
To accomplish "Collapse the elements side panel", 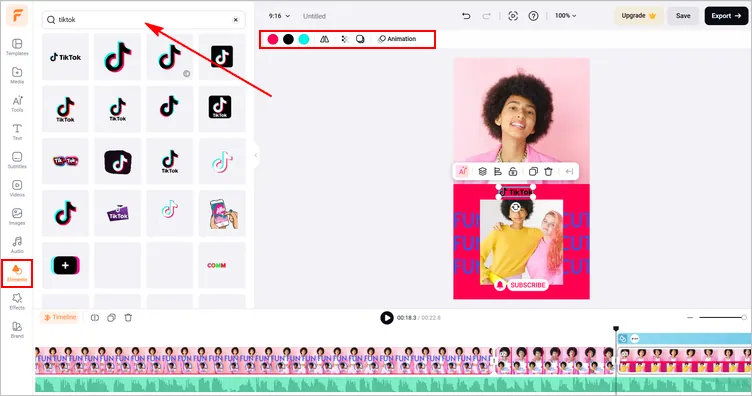I will pyautogui.click(x=256, y=155).
